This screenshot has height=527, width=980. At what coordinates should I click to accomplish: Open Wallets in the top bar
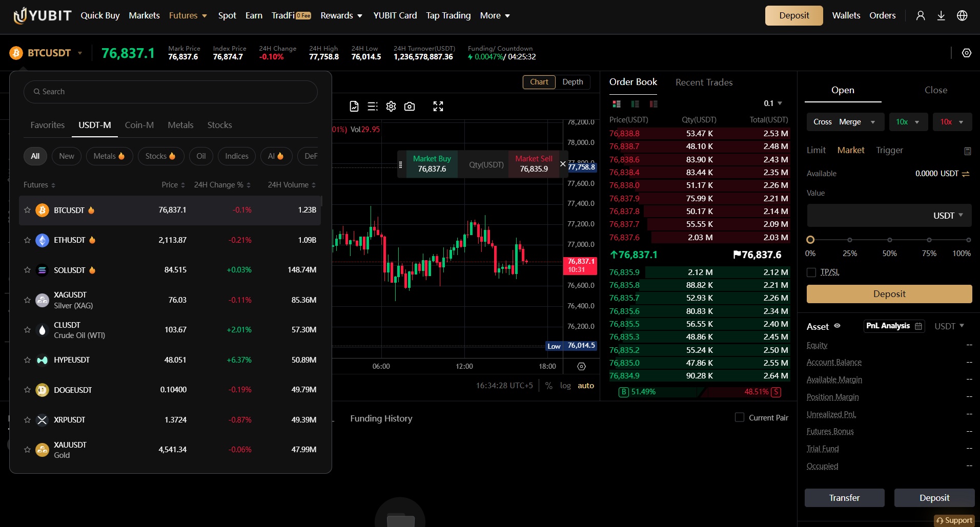click(846, 15)
